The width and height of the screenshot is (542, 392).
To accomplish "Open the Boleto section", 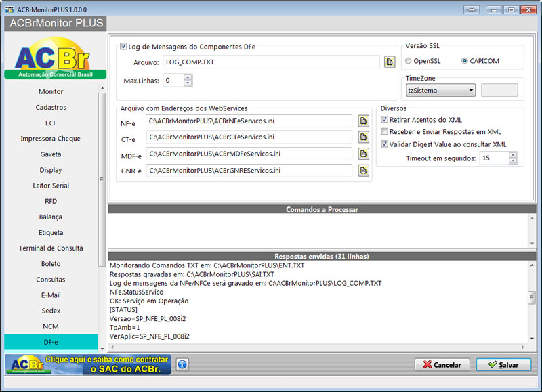I will pos(51,263).
